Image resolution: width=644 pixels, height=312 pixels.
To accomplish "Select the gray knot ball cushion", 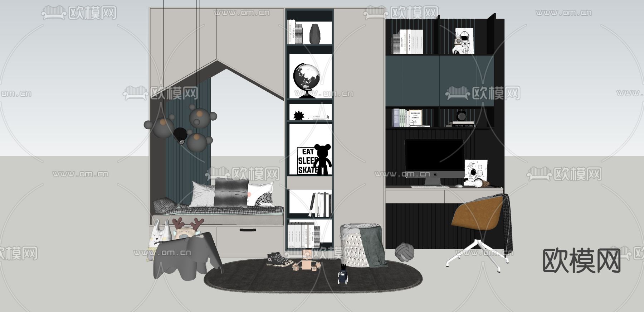I will pyautogui.click(x=405, y=252).
